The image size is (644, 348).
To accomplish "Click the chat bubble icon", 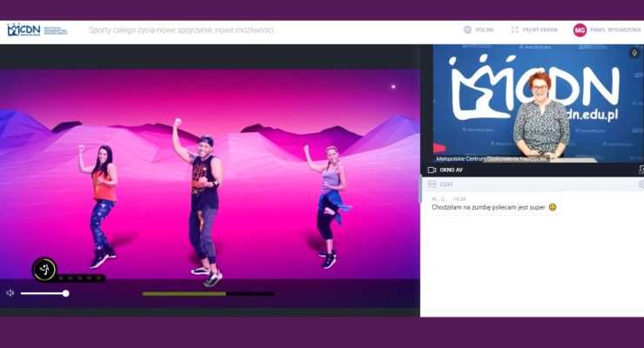I will tap(432, 184).
